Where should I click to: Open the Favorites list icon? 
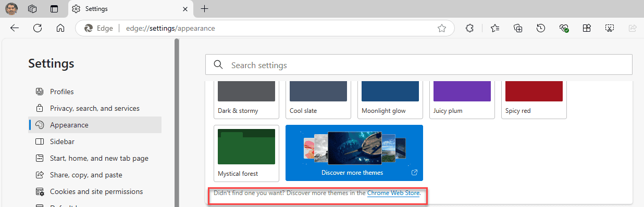tap(495, 29)
